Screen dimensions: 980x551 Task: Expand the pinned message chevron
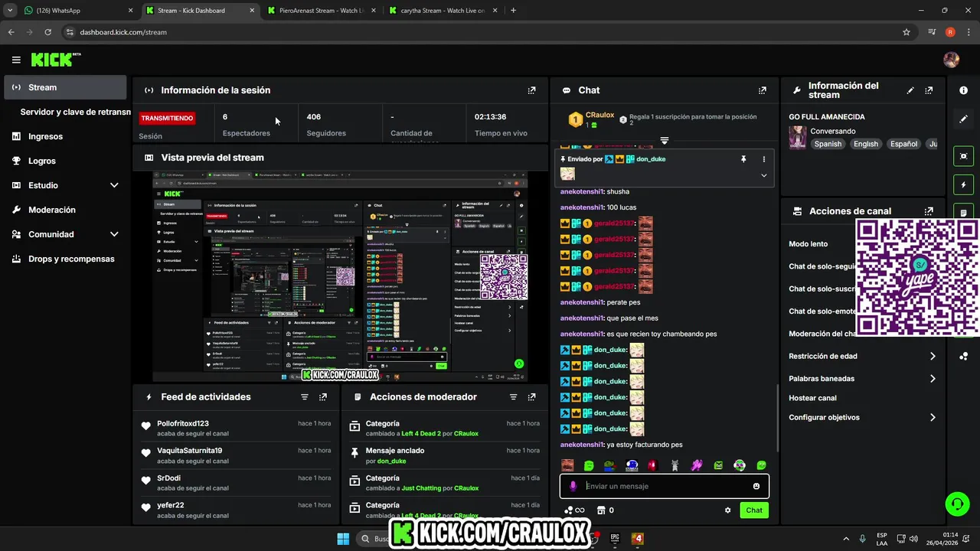tap(763, 175)
